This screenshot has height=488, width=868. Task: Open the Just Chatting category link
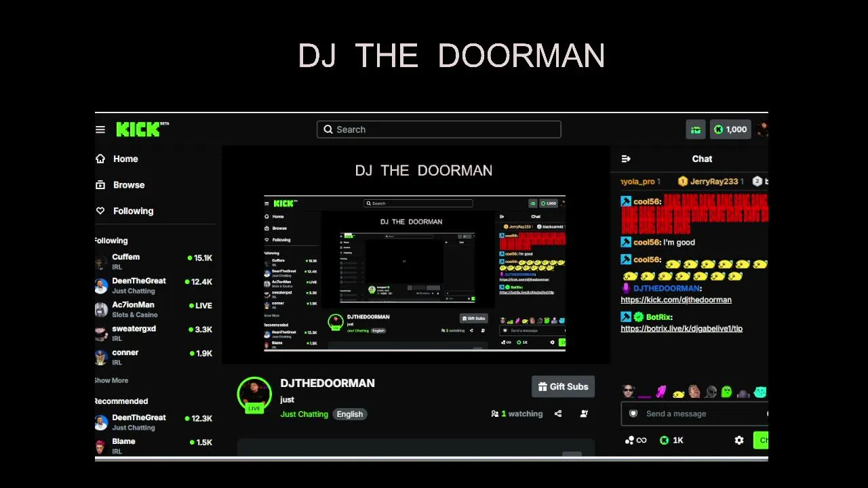pos(304,414)
